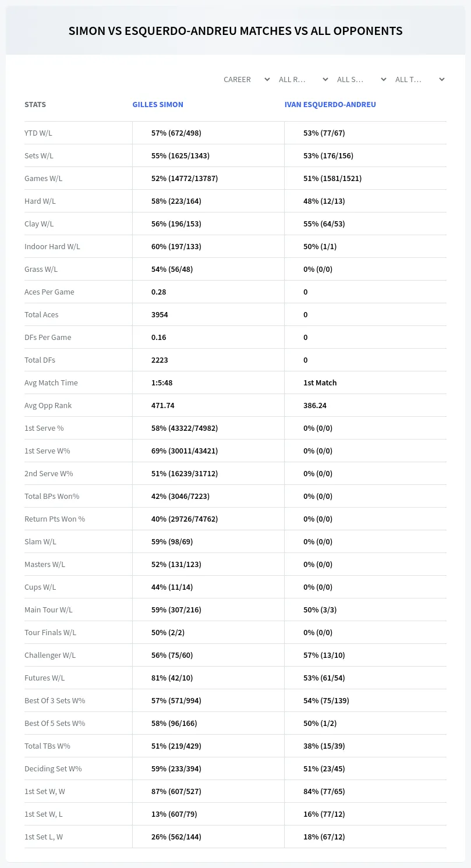This screenshot has width=471, height=868.
Task: Click Simon's Hard W/L value 58% (223/164)
Action: click(x=176, y=201)
